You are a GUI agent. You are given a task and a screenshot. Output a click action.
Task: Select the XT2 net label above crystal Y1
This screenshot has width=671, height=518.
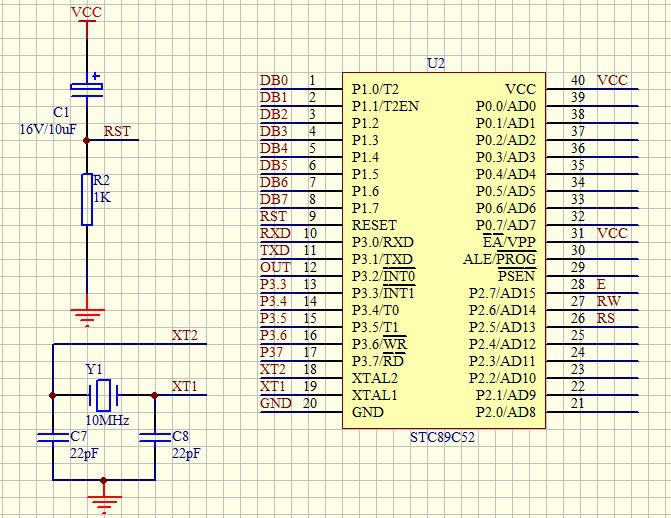(x=185, y=335)
